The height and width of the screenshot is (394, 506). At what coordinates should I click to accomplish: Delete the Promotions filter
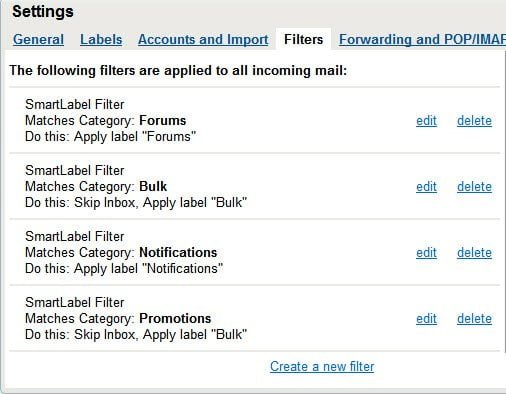[x=474, y=319]
